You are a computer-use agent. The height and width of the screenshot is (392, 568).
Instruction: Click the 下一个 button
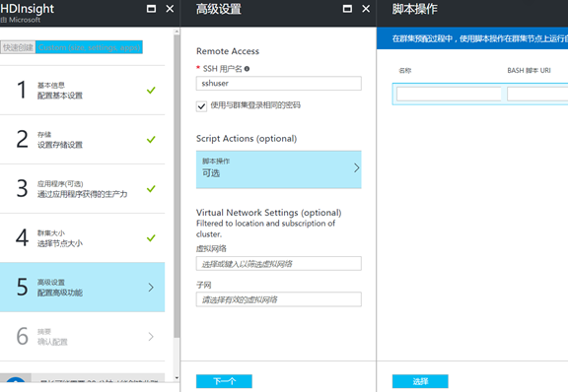[x=224, y=381]
